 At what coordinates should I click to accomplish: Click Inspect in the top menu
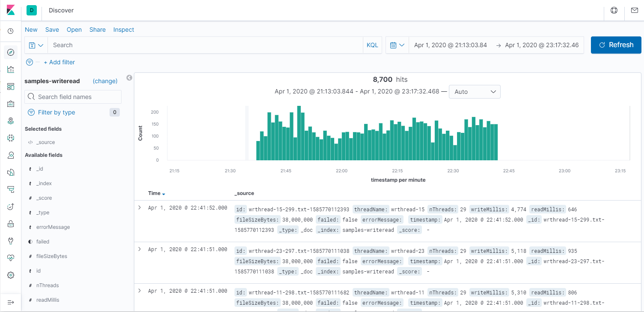[x=124, y=30]
